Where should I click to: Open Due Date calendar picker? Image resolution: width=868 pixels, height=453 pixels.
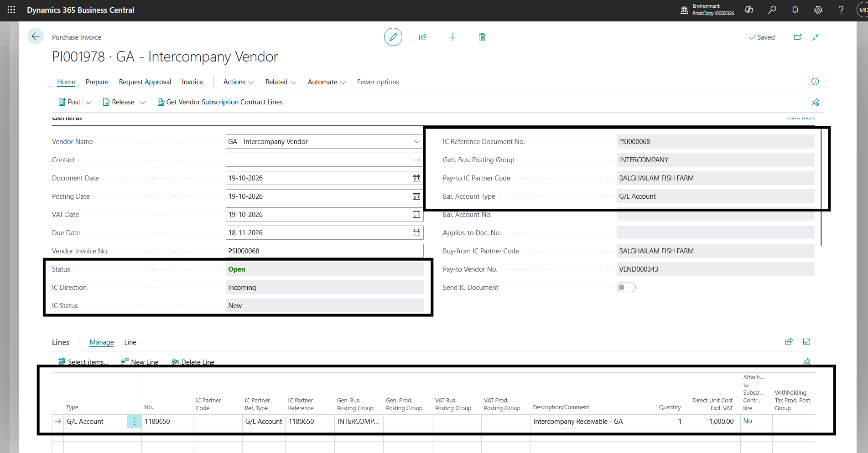click(416, 233)
